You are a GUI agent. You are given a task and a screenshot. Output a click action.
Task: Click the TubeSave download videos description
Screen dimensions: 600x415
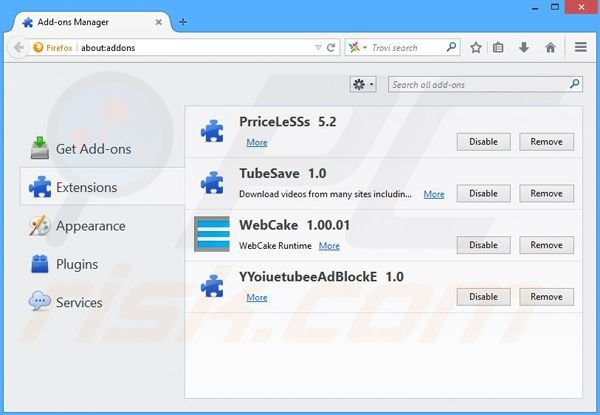click(325, 194)
